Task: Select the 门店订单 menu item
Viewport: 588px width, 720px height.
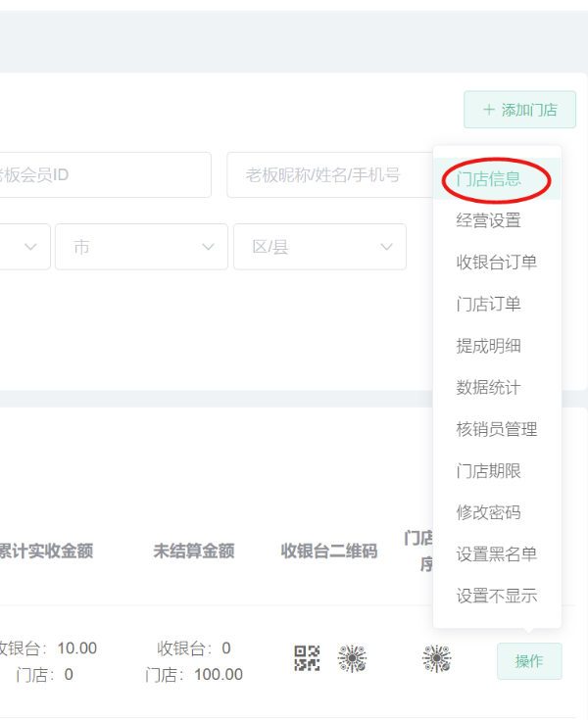Action: pos(489,304)
